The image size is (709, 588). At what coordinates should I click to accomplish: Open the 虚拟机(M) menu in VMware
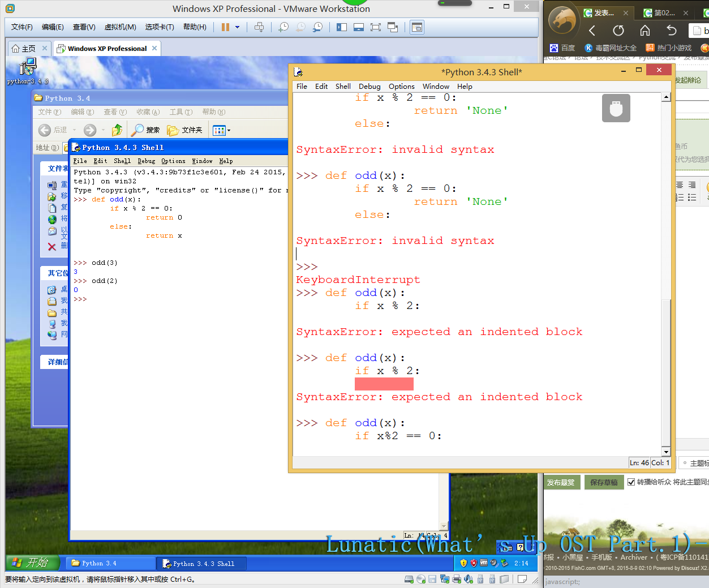pos(120,27)
